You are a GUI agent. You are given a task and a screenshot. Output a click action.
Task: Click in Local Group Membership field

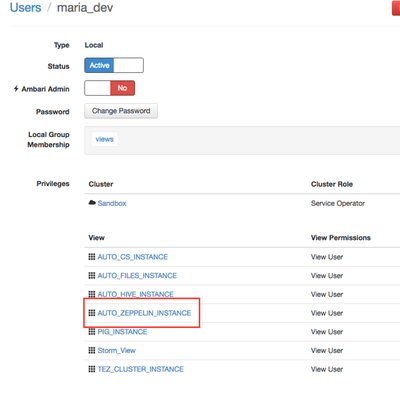(242, 140)
